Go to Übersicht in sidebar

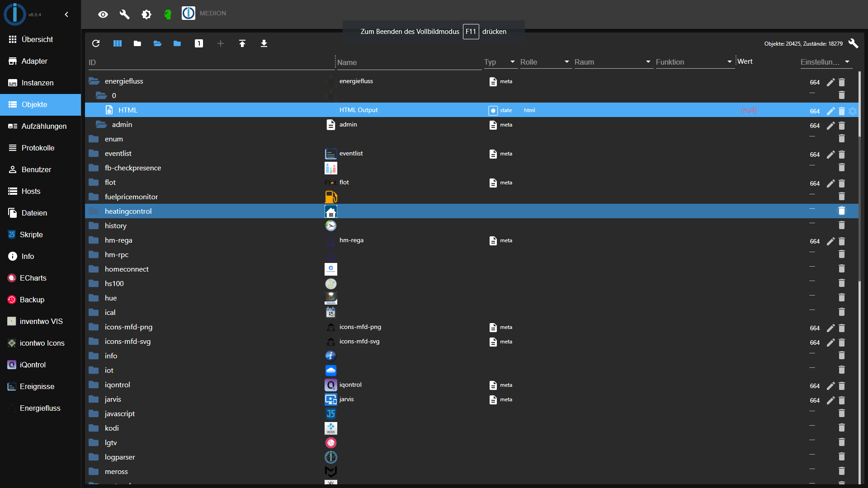(40, 39)
